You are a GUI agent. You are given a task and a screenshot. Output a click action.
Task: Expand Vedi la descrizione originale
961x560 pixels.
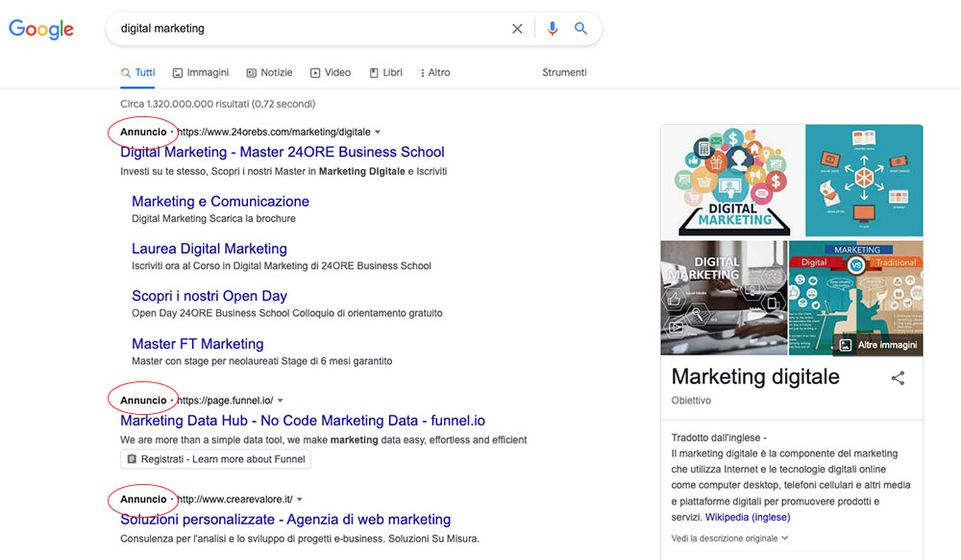tap(729, 538)
